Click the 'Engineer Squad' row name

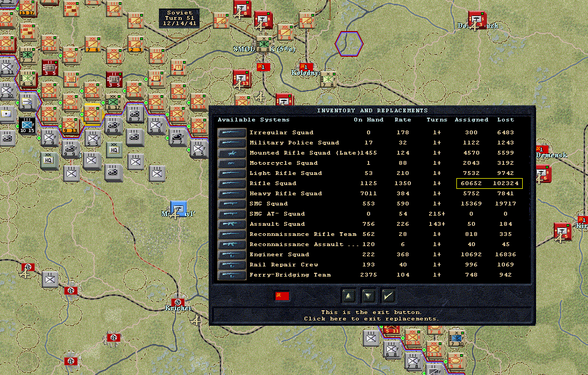279,254
